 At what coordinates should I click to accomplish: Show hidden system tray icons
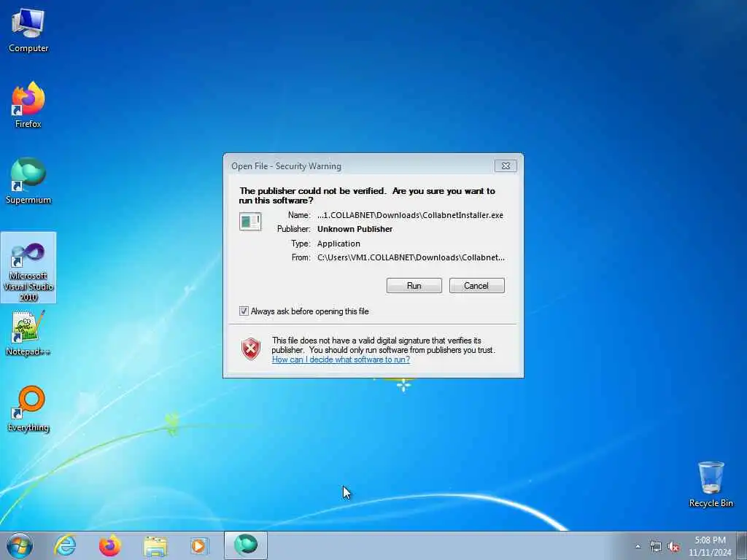click(638, 547)
